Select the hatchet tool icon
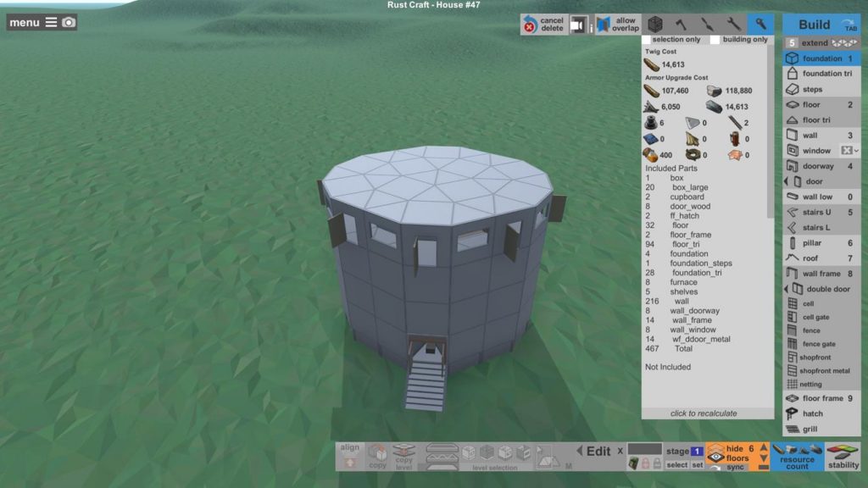The image size is (868, 488). click(681, 24)
